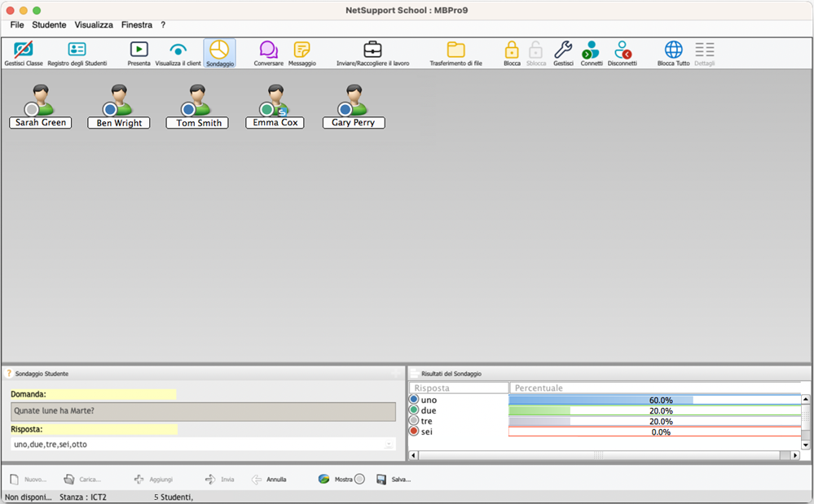Open Registro degli Studenti
The height and width of the screenshot is (504, 814).
pyautogui.click(x=77, y=54)
